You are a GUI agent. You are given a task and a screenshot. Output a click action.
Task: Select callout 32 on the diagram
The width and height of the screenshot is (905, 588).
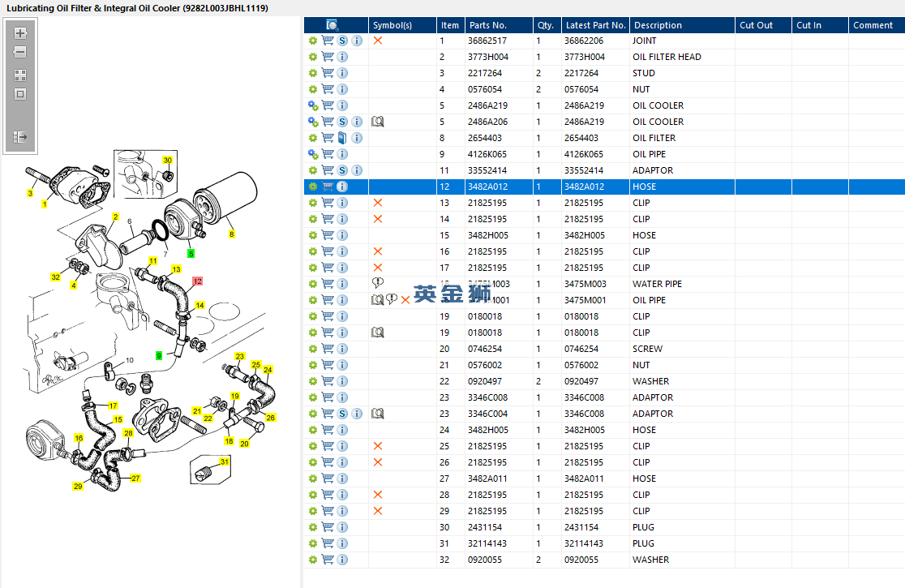click(x=55, y=277)
